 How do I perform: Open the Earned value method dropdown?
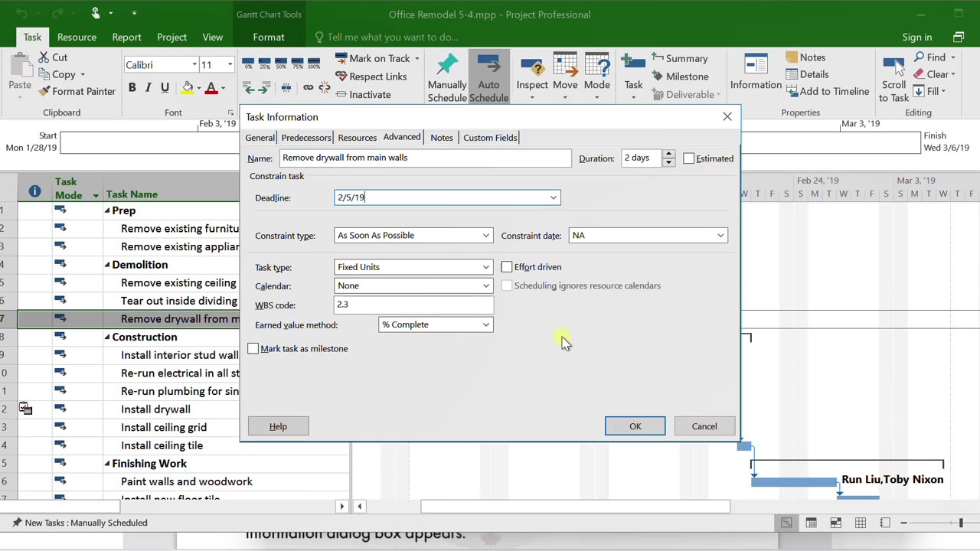[485, 325]
